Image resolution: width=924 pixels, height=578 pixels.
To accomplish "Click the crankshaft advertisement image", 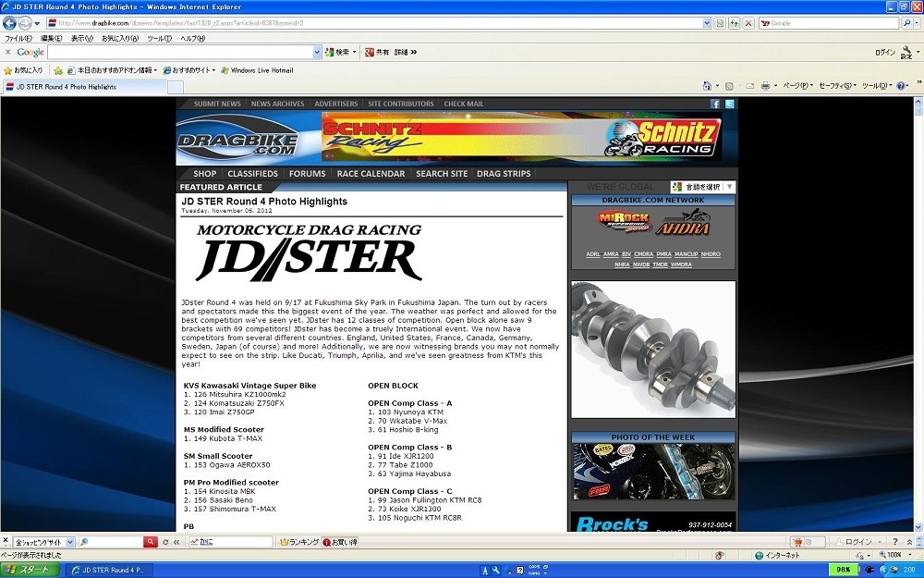I will click(x=653, y=350).
